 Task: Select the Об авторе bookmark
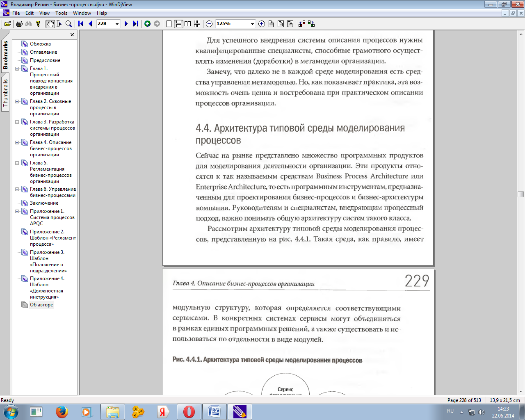41,305
